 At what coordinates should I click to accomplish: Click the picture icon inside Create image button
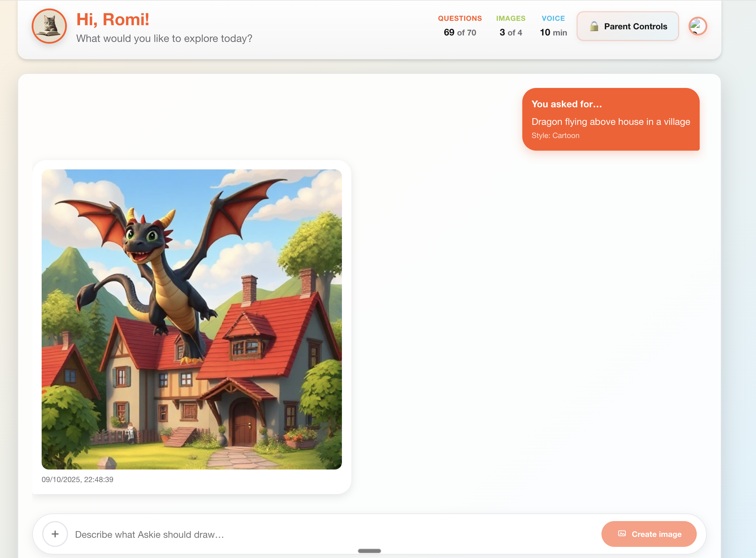[x=622, y=534]
